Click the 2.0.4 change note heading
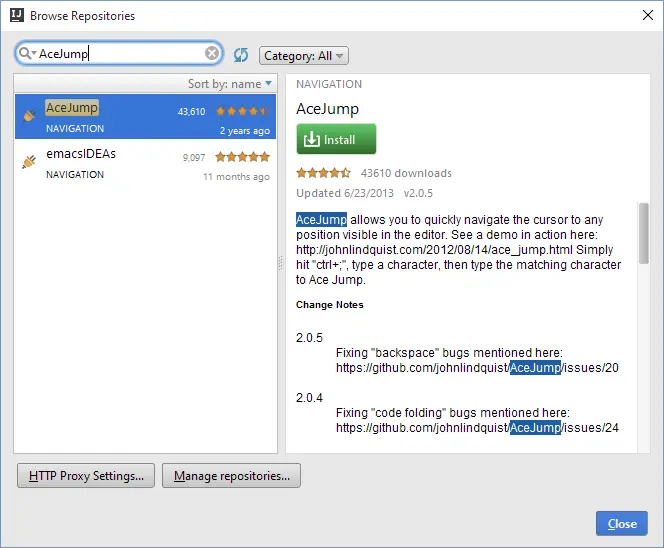Image resolution: width=664 pixels, height=548 pixels. coord(309,398)
